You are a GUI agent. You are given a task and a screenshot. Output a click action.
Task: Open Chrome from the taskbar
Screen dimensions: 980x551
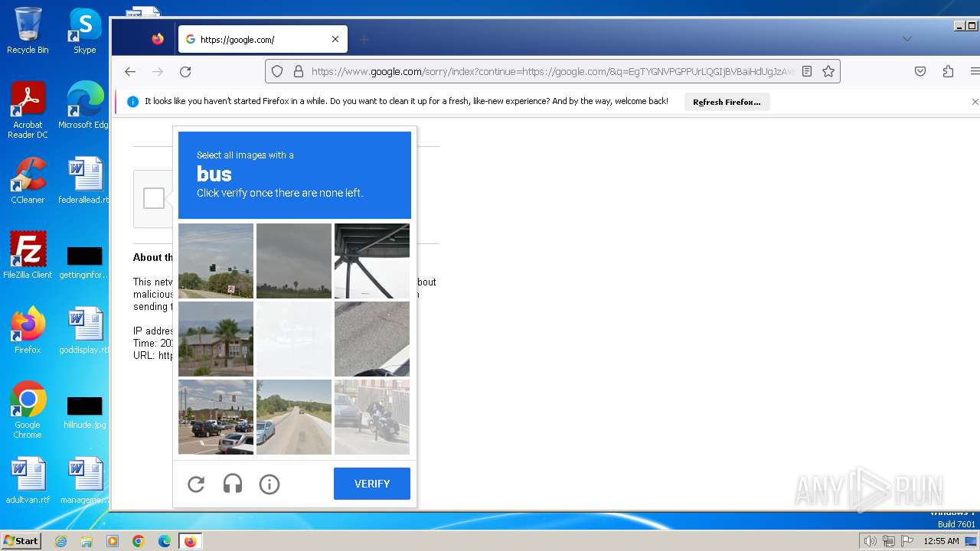pos(139,541)
